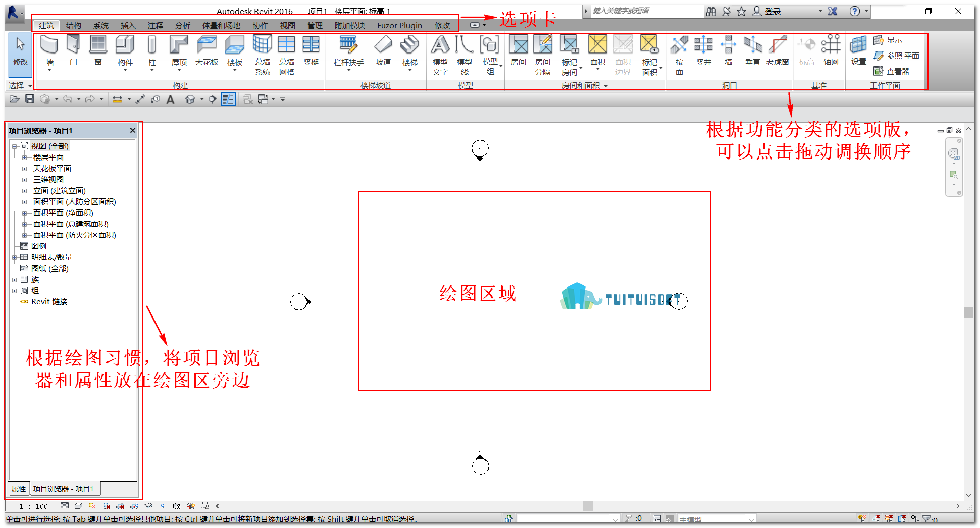
Task: Click the 竖井 shaft opening tool
Action: click(703, 51)
